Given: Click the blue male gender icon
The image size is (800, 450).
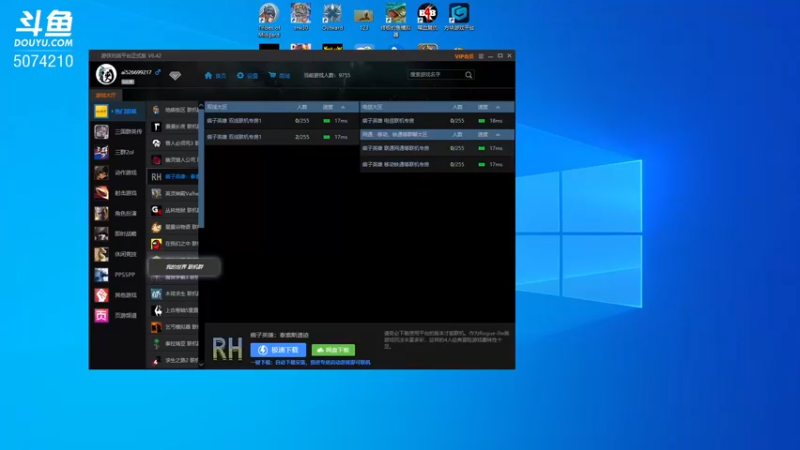Looking at the screenshot, I should point(158,72).
